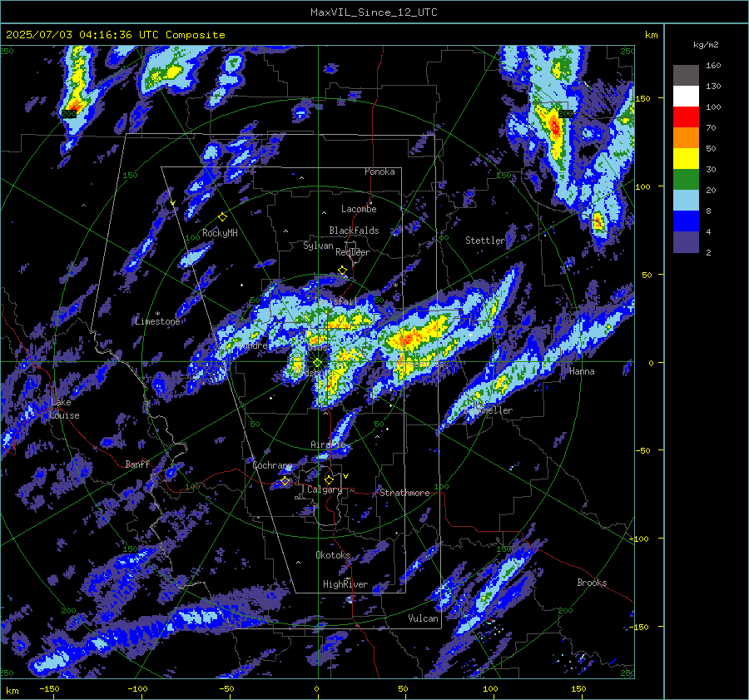Viewport: 749px width, 700px height.
Task: Click the 4 legend scale value
Action: 708,231
